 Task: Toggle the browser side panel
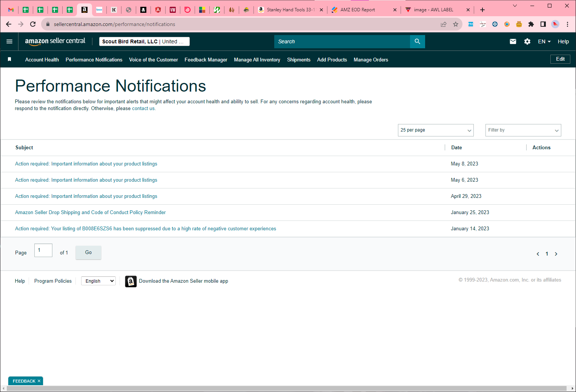point(543,24)
